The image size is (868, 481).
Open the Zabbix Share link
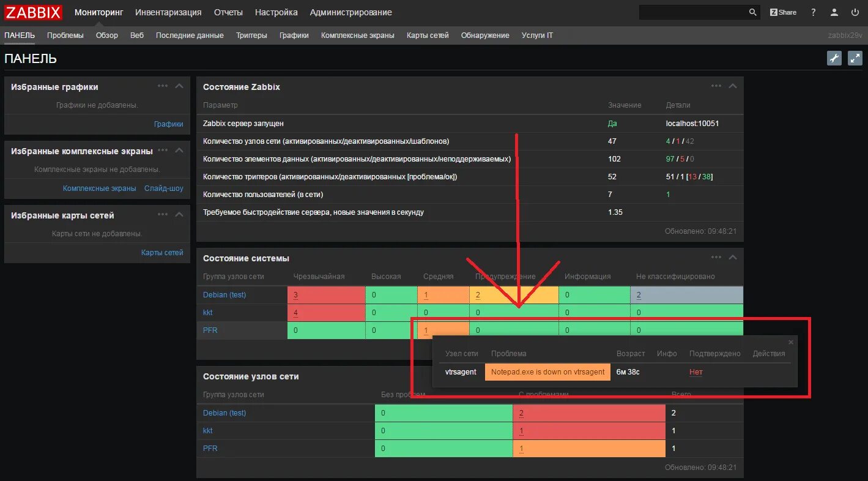coord(783,12)
